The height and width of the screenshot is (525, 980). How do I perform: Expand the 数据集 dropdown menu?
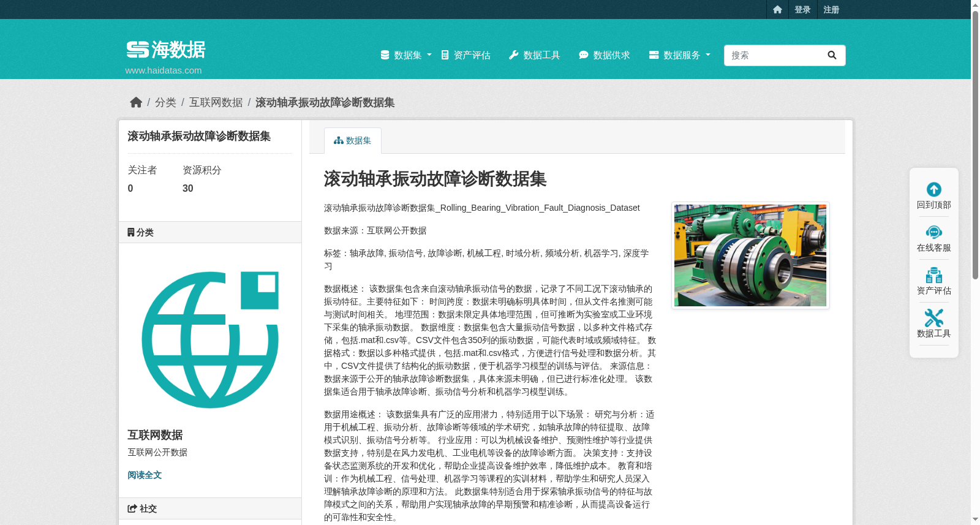[406, 55]
